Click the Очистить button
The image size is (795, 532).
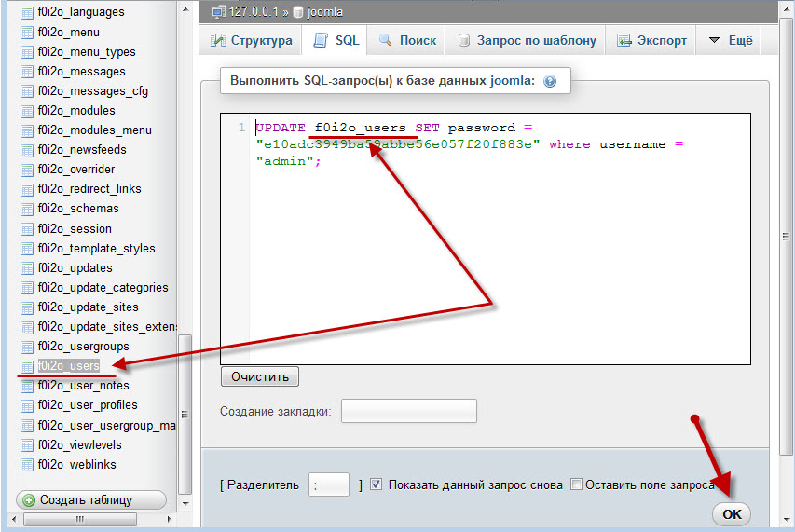260,376
